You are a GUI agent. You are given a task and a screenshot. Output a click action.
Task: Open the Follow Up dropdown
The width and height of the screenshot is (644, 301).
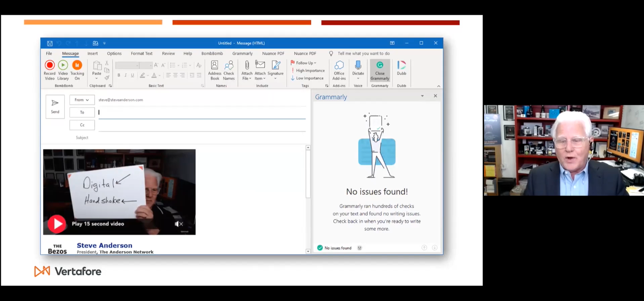click(304, 63)
